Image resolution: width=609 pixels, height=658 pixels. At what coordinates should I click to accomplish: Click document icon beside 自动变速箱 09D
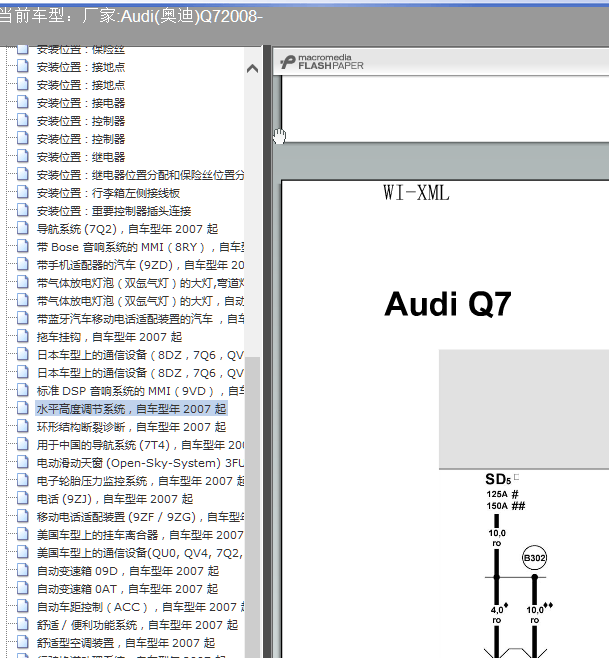(x=23, y=571)
